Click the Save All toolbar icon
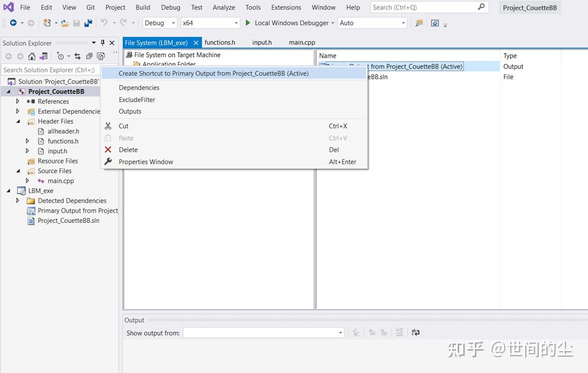 (89, 23)
